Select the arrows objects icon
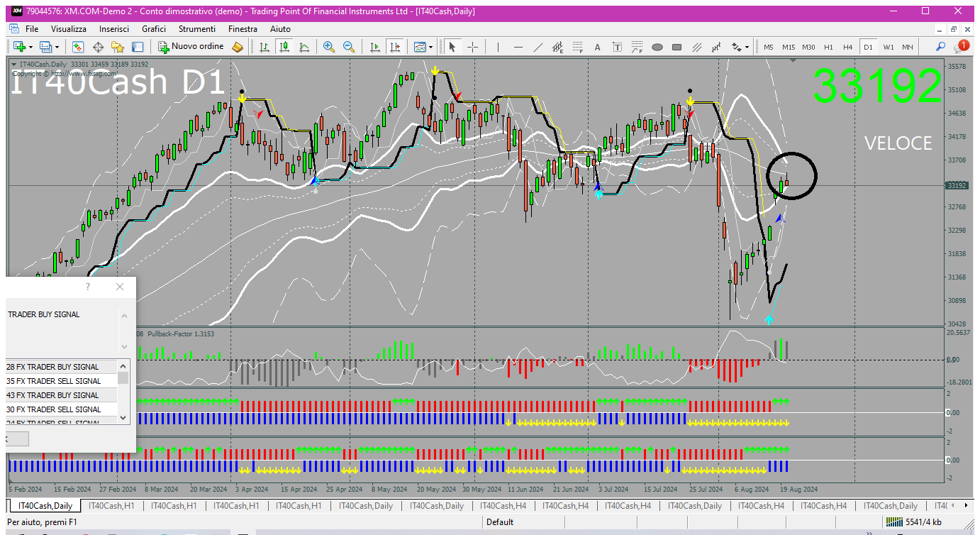 pyautogui.click(x=736, y=47)
